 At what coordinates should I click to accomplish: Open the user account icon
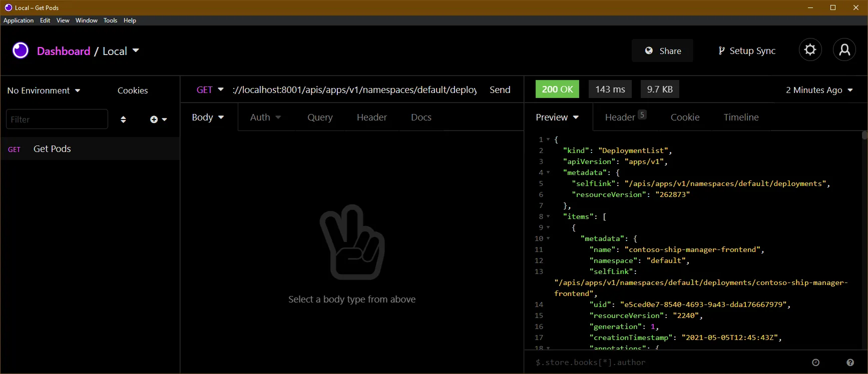844,50
